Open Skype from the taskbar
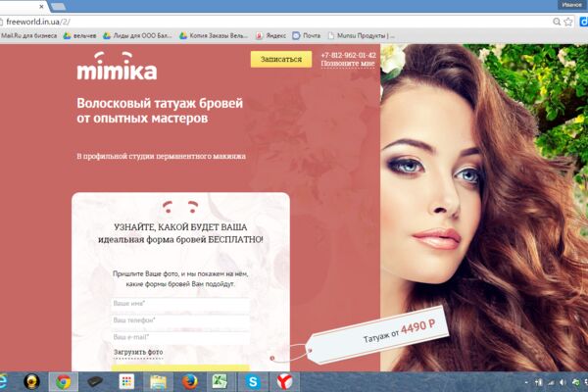 coord(253,382)
